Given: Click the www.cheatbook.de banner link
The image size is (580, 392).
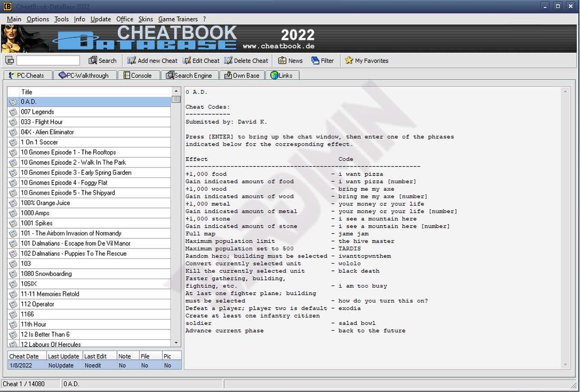Looking at the screenshot, I should [x=279, y=46].
